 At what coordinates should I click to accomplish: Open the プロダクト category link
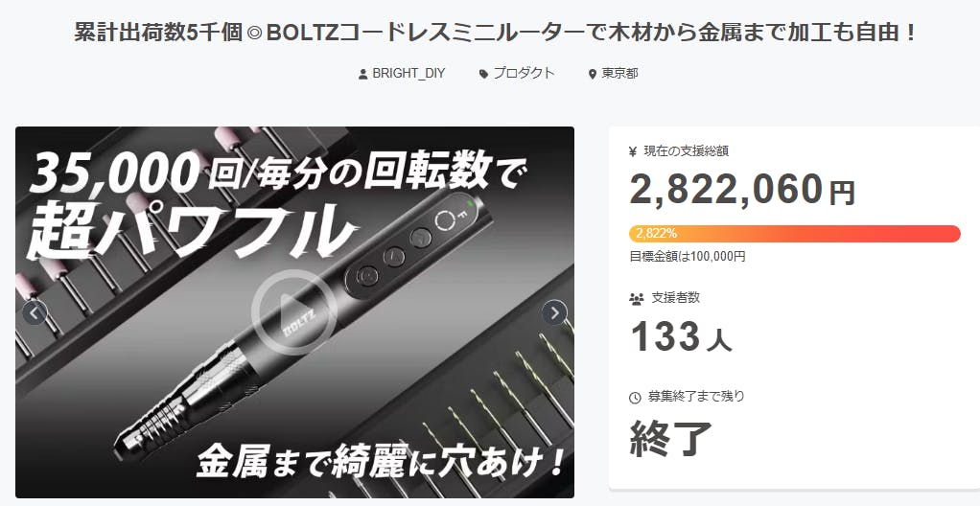click(x=524, y=73)
